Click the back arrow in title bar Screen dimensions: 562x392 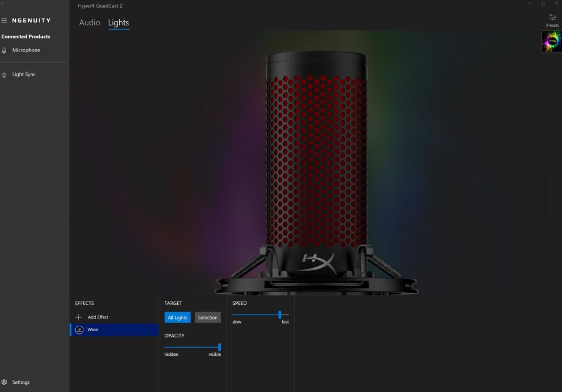point(3,3)
